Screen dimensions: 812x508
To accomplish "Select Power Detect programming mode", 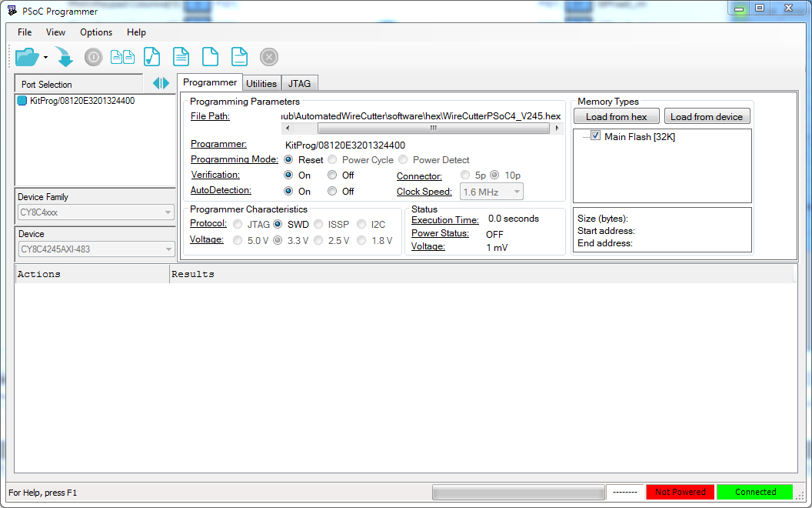I will pyautogui.click(x=403, y=159).
